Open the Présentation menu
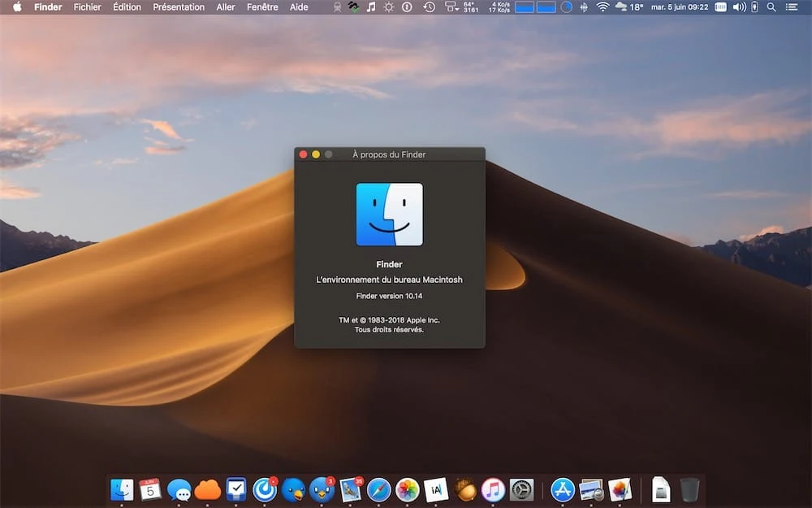The width and height of the screenshot is (812, 508). pyautogui.click(x=179, y=7)
